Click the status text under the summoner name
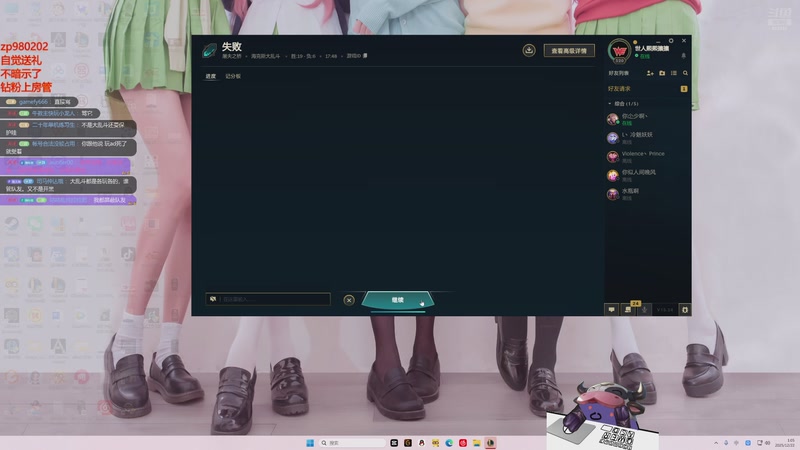The width and height of the screenshot is (800, 450). 645,56
